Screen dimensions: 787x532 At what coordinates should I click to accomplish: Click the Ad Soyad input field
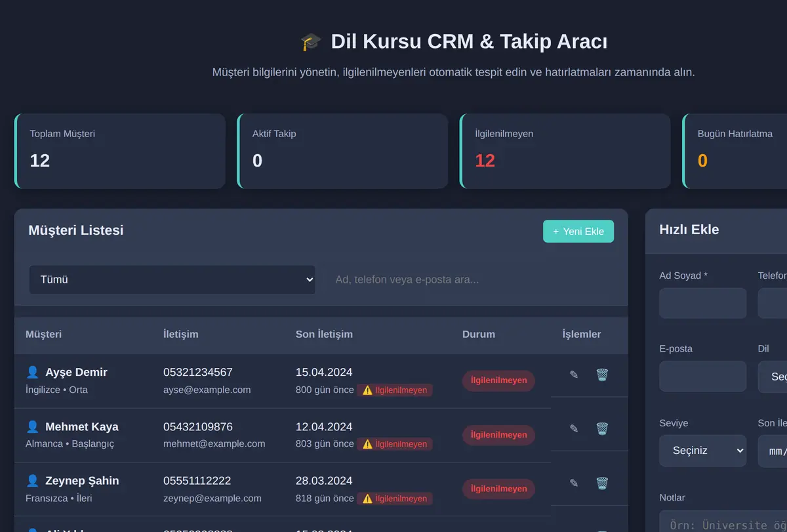tap(702, 303)
